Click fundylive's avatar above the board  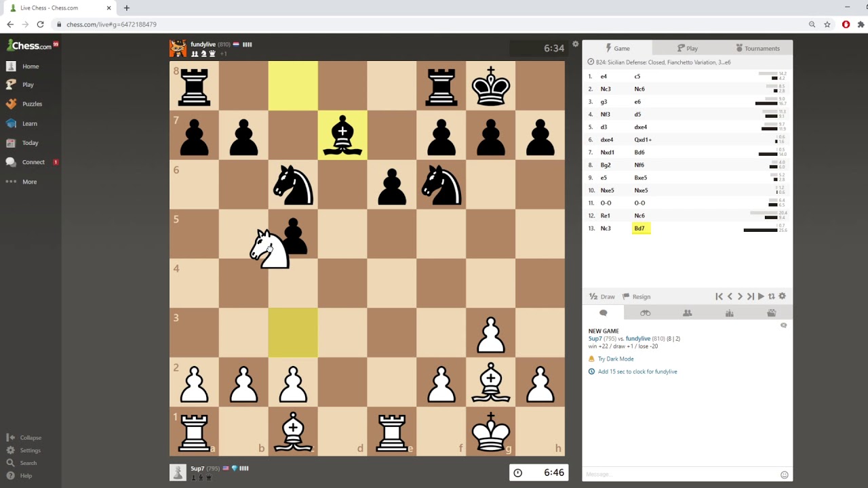tap(178, 48)
